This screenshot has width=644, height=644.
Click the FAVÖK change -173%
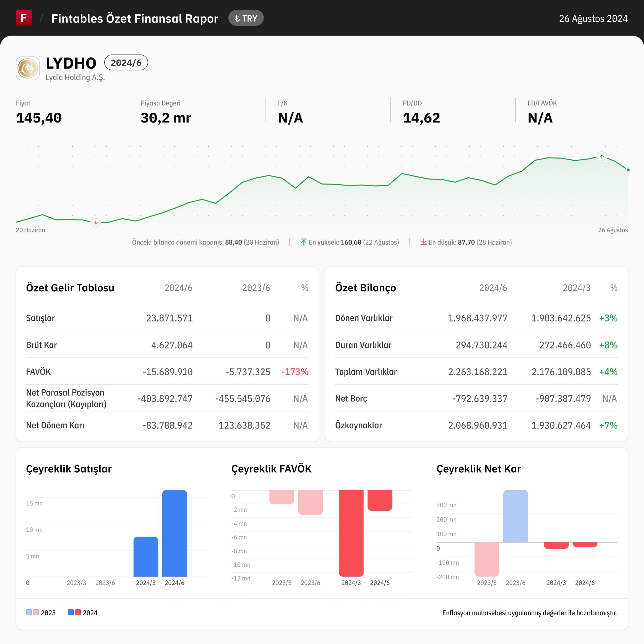pyautogui.click(x=295, y=372)
